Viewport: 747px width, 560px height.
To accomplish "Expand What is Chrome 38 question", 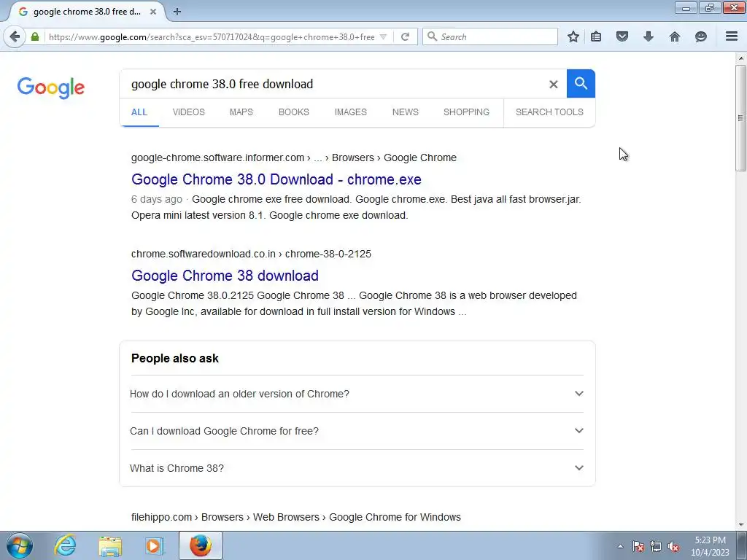I will (x=357, y=468).
